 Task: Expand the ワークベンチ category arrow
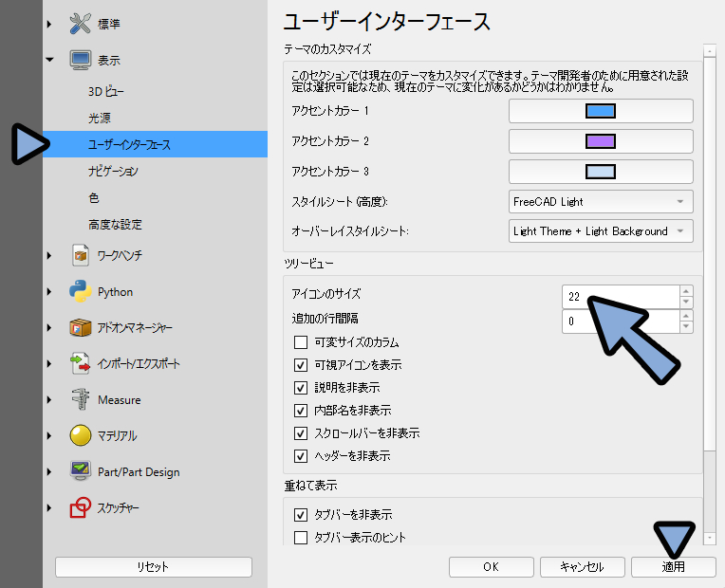click(49, 255)
